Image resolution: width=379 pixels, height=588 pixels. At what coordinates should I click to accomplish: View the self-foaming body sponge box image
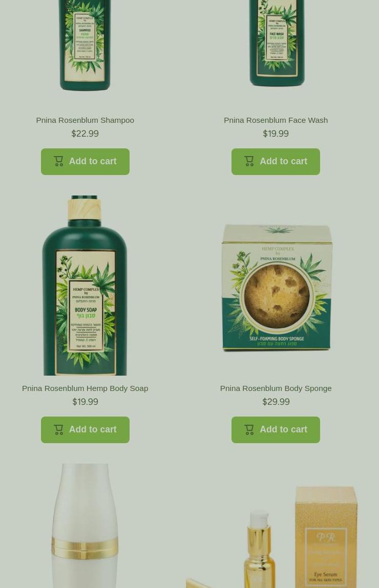[x=277, y=287]
